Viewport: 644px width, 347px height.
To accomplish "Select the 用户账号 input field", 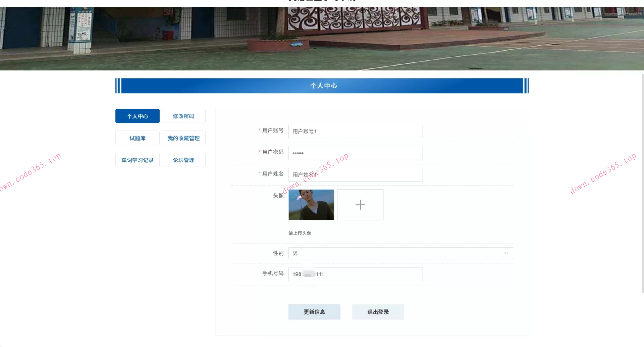I will click(355, 131).
